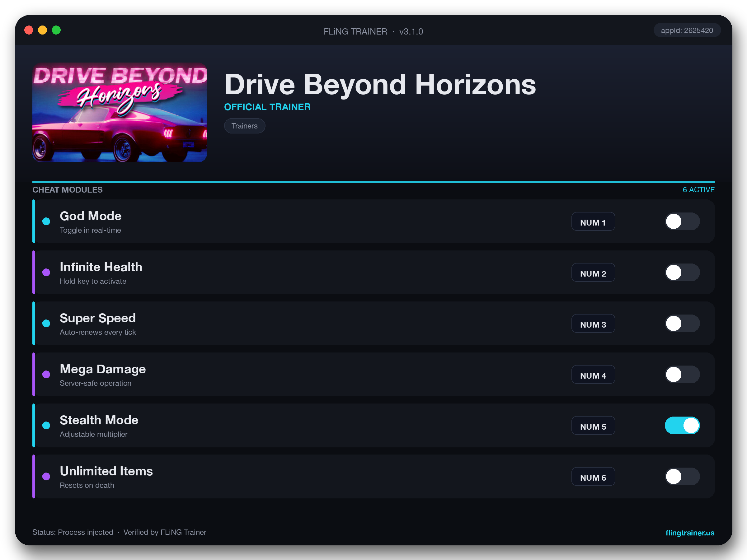Image resolution: width=747 pixels, height=560 pixels.
Task: Click the 6 ACTIVE counter
Action: [698, 190]
